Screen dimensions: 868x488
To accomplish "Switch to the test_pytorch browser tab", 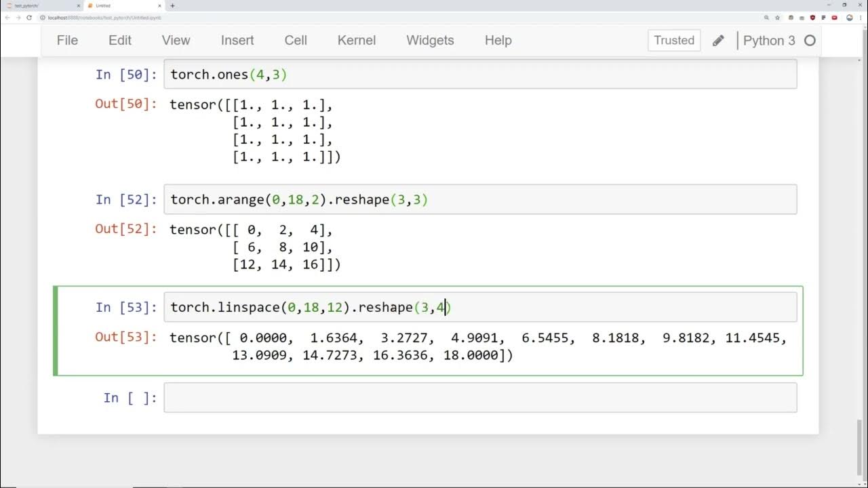I will click(x=41, y=5).
